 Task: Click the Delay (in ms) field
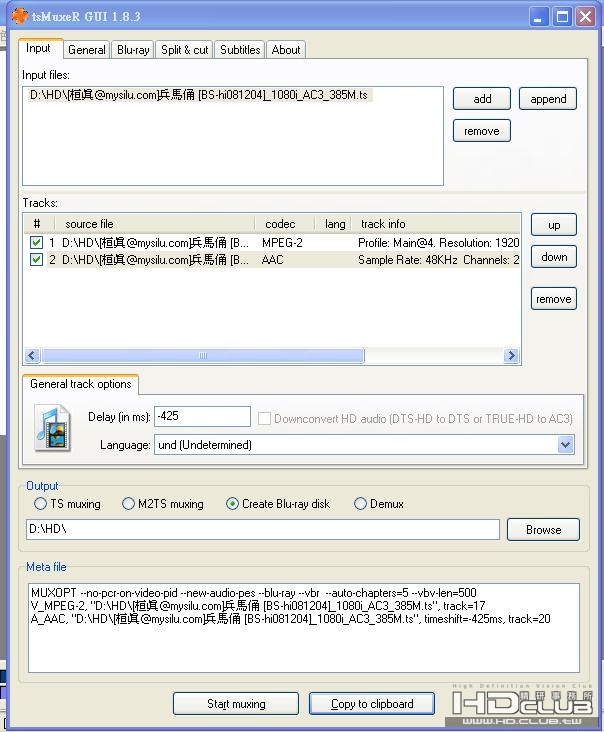[202, 416]
